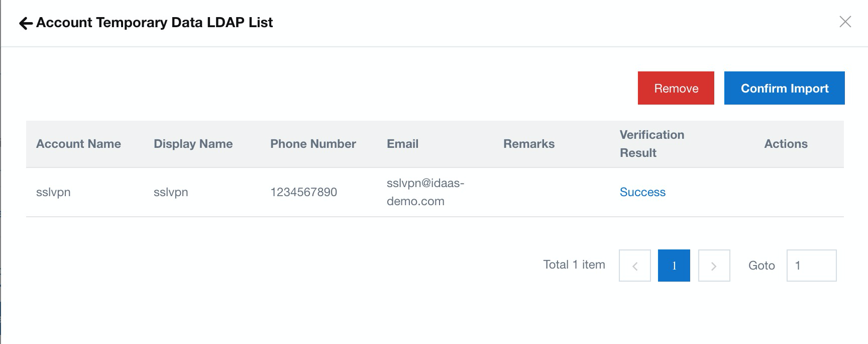Click the Phone Number column header
Image resolution: width=868 pixels, height=344 pixels.
[x=313, y=144]
